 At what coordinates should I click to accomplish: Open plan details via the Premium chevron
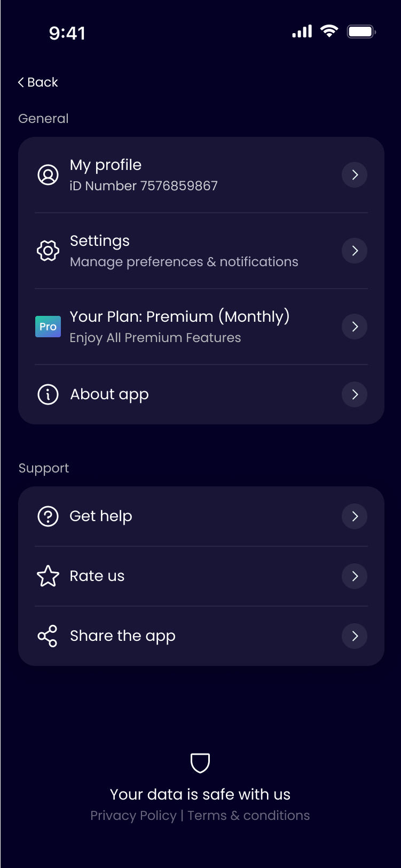(355, 327)
